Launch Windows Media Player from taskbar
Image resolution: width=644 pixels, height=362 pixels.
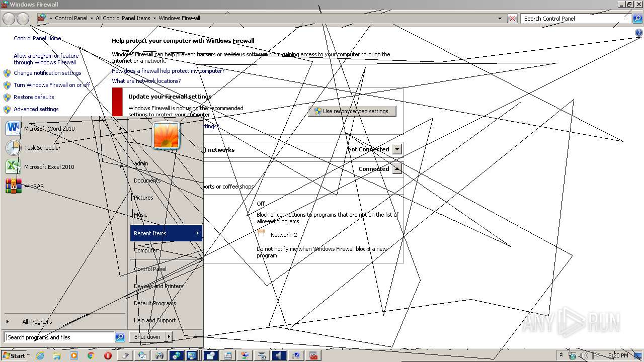74,355
